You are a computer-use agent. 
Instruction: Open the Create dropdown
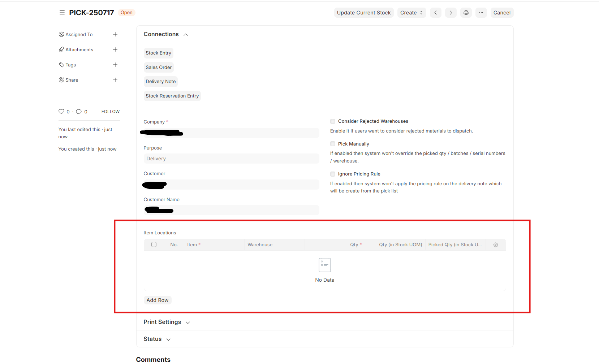point(411,13)
